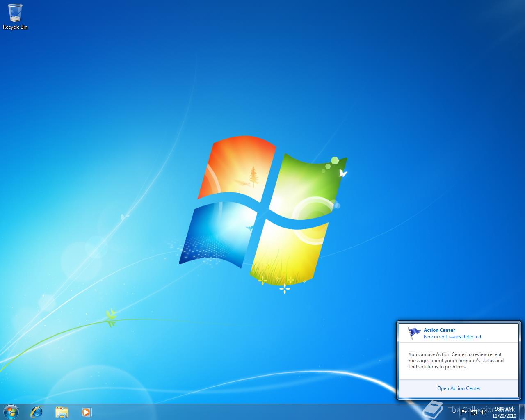Click the Action Center popup title
525x420 pixels.
(439, 330)
